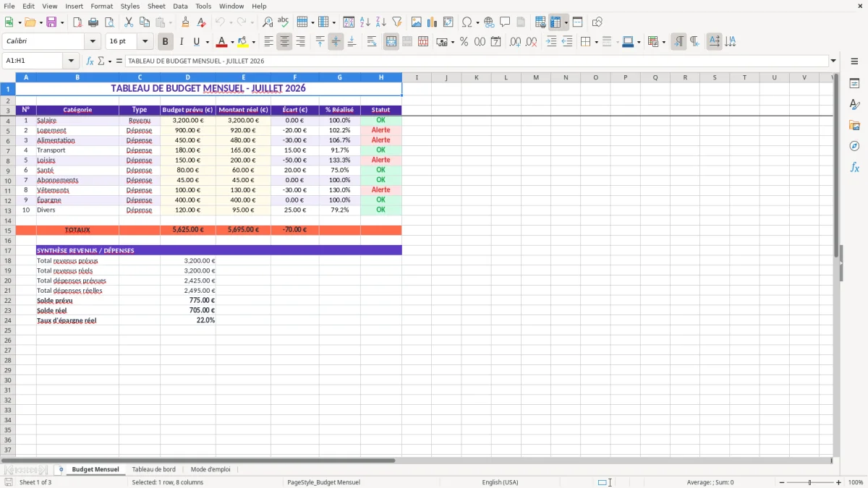Delete a decimal place

(x=532, y=42)
